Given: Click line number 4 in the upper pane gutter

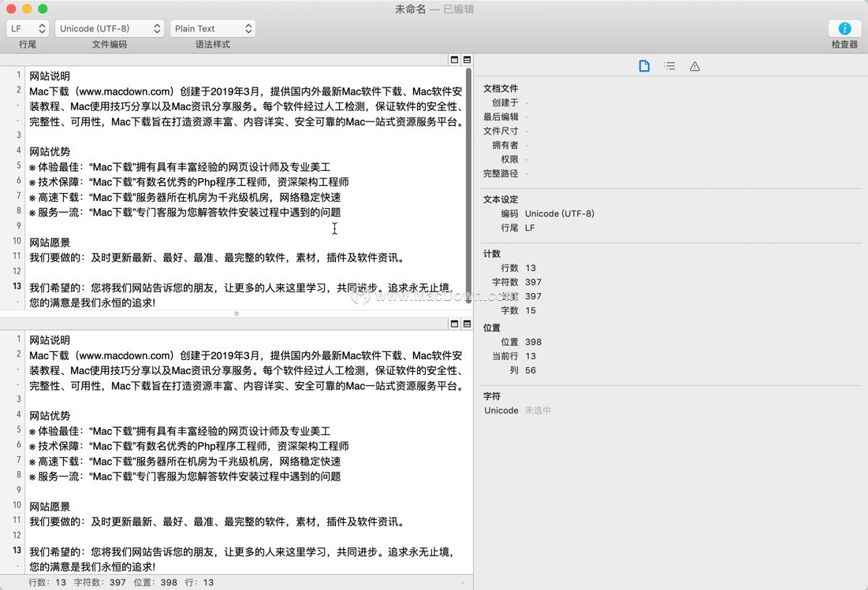Looking at the screenshot, I should 19,150.
